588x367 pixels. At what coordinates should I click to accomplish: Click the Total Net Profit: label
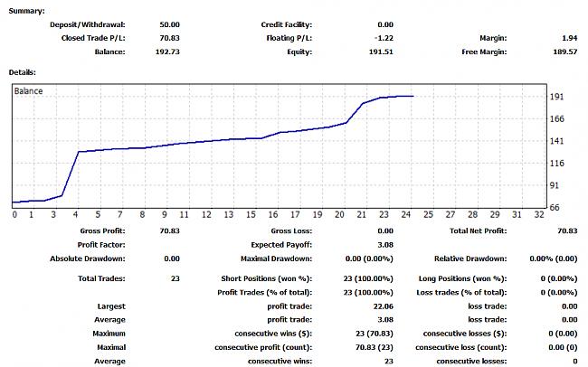479,231
